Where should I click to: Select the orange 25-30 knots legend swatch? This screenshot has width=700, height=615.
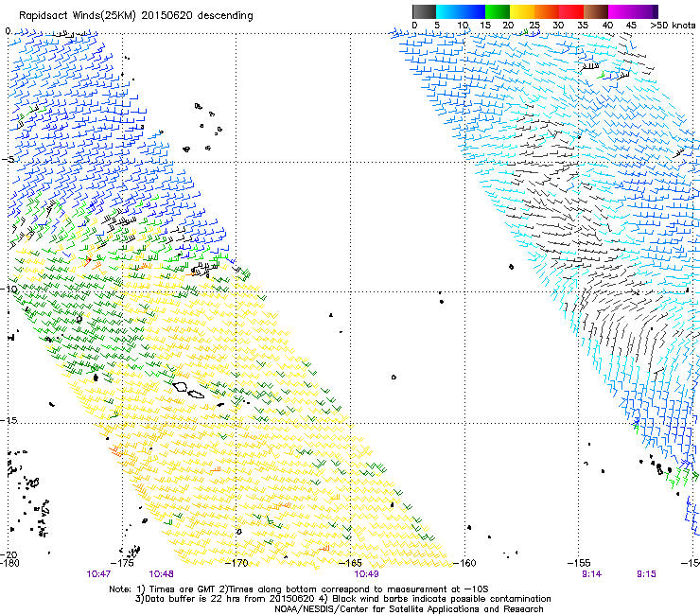click(x=547, y=11)
